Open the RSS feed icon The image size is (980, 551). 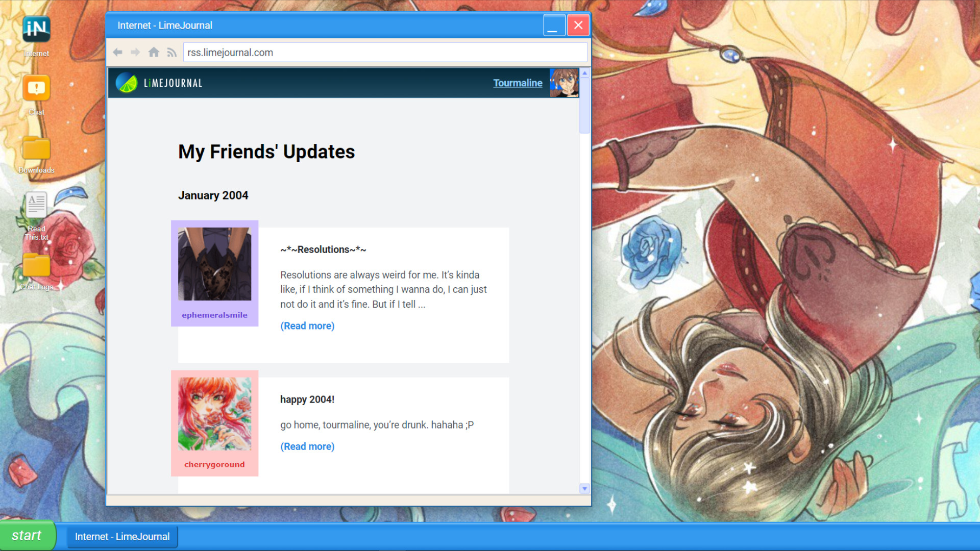tap(171, 52)
